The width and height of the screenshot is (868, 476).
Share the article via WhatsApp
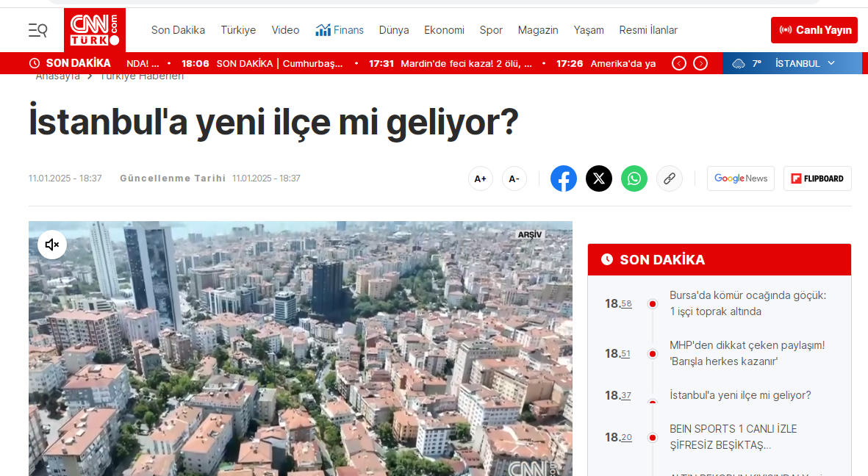coord(634,178)
